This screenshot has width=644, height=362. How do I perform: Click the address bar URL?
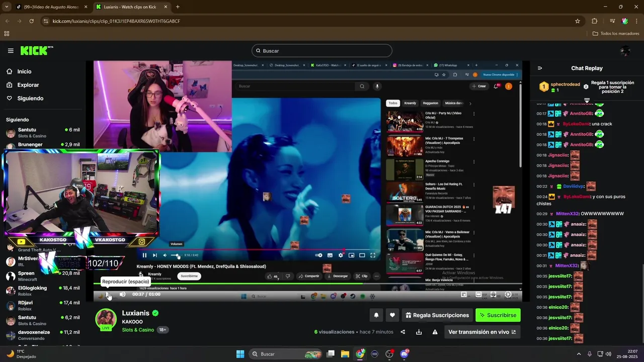[x=116, y=21]
